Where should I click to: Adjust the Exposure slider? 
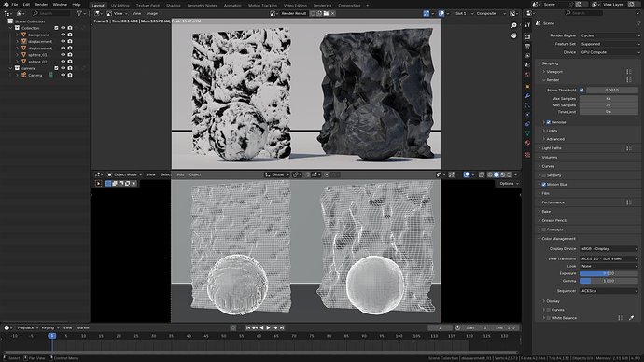coord(609,273)
